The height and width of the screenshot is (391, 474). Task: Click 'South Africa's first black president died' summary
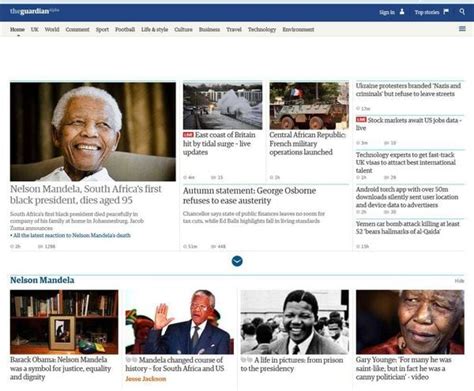point(77,221)
